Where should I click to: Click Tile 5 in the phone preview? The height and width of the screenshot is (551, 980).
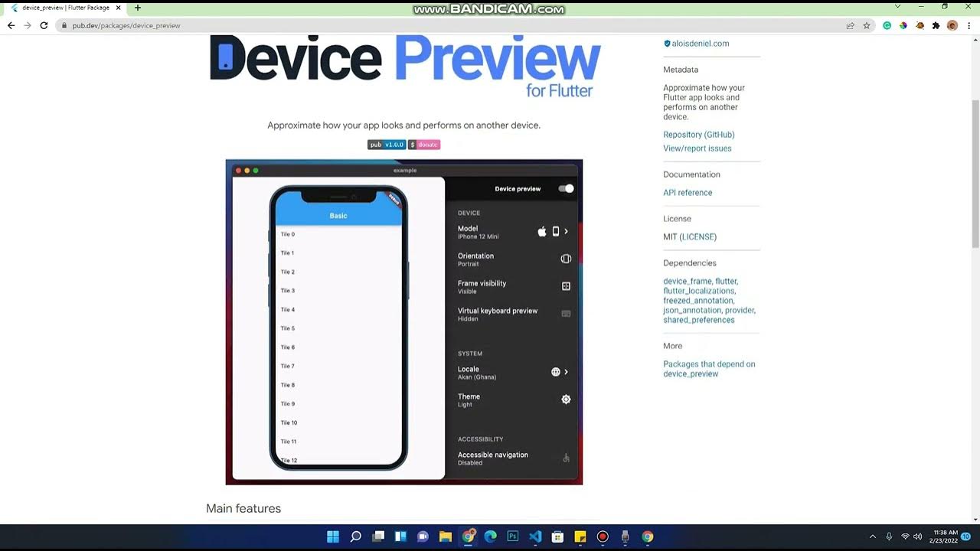288,328
